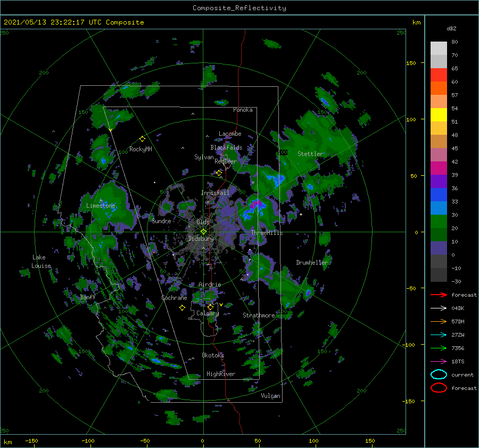This screenshot has width=479, height=448.
Task: Click the Okotoks label
Action: coord(213,355)
